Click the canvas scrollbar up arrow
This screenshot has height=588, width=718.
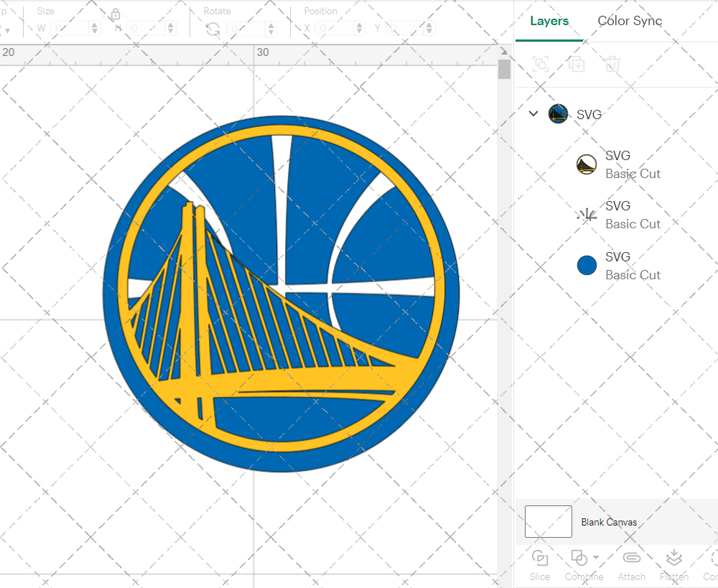click(x=504, y=51)
